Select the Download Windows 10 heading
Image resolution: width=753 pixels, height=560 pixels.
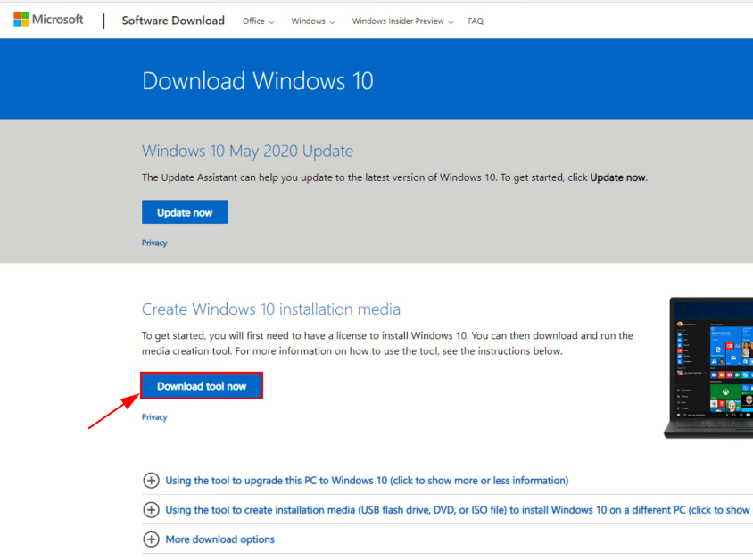point(258,80)
